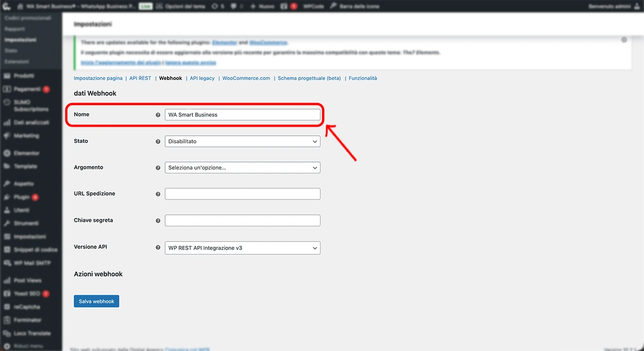Open Schema progettuale (beta) tab
Viewport: 644px width, 351px height.
(x=309, y=78)
